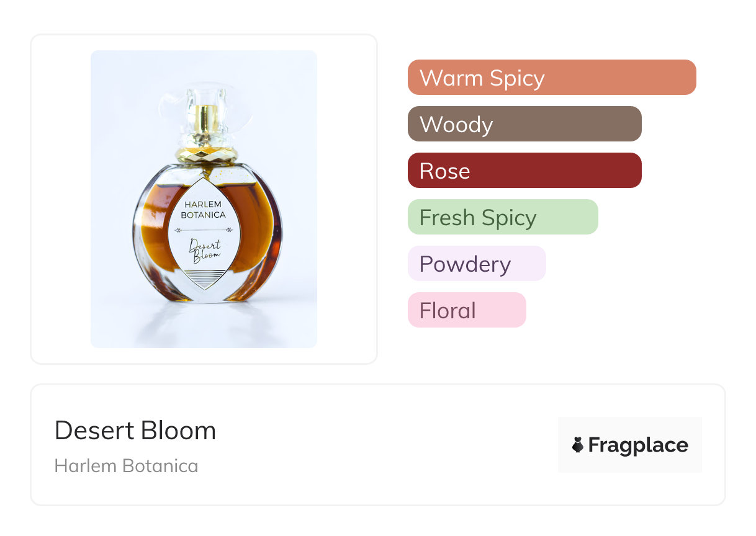The height and width of the screenshot is (536, 756).
Task: Click the HARLEM BOTANICA text on bottle label
Action: (202, 209)
